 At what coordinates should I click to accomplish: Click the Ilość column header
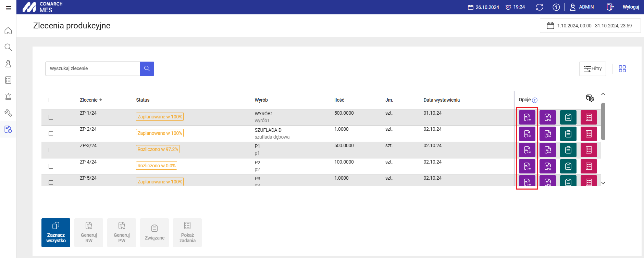point(339,100)
